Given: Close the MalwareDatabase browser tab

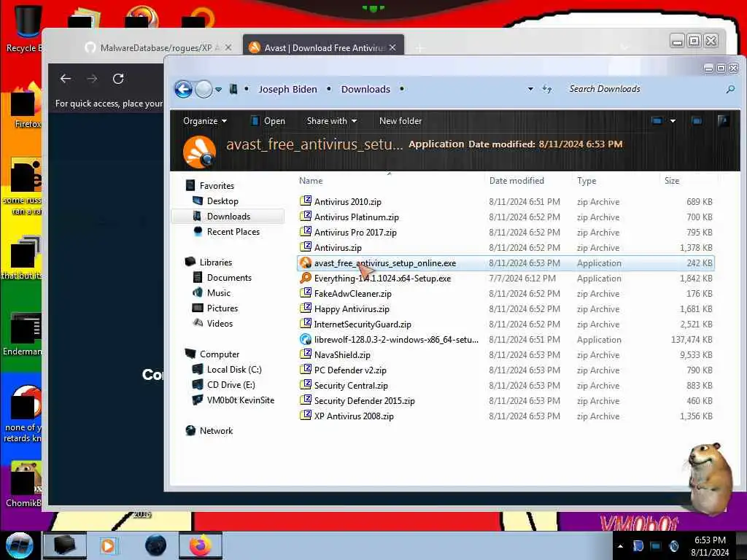Looking at the screenshot, I should click(228, 47).
